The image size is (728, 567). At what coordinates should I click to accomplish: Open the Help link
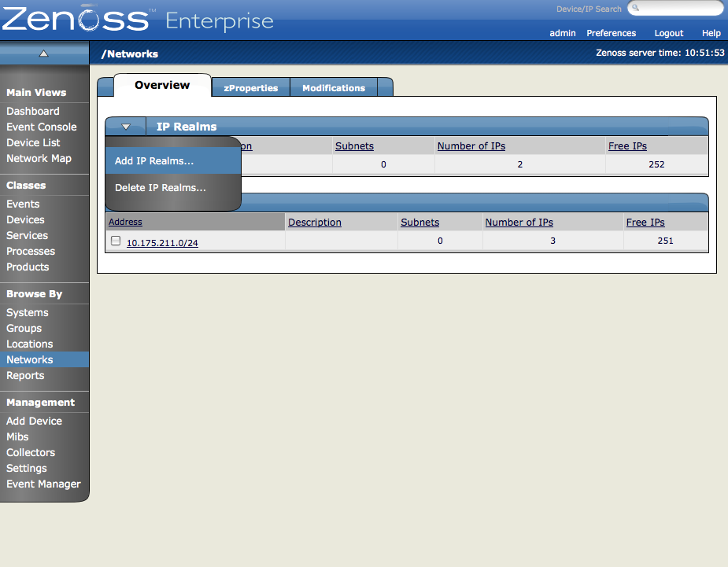coord(711,33)
